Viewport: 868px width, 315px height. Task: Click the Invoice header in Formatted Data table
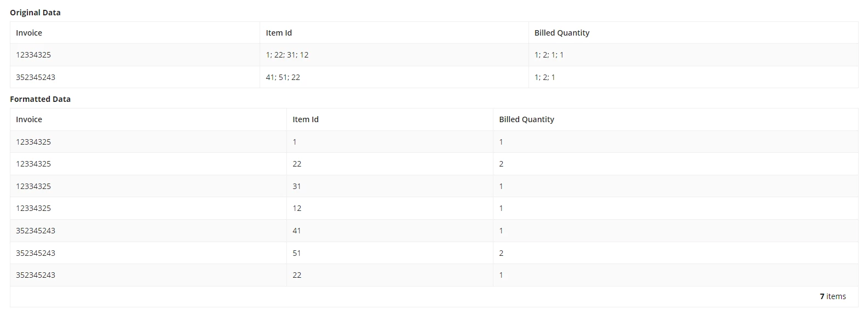(148, 119)
